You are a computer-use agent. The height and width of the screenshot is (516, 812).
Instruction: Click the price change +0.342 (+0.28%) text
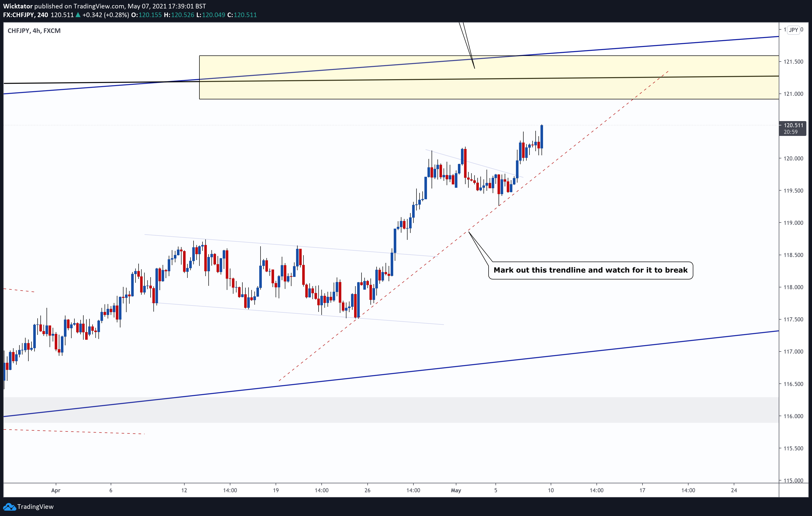click(106, 15)
